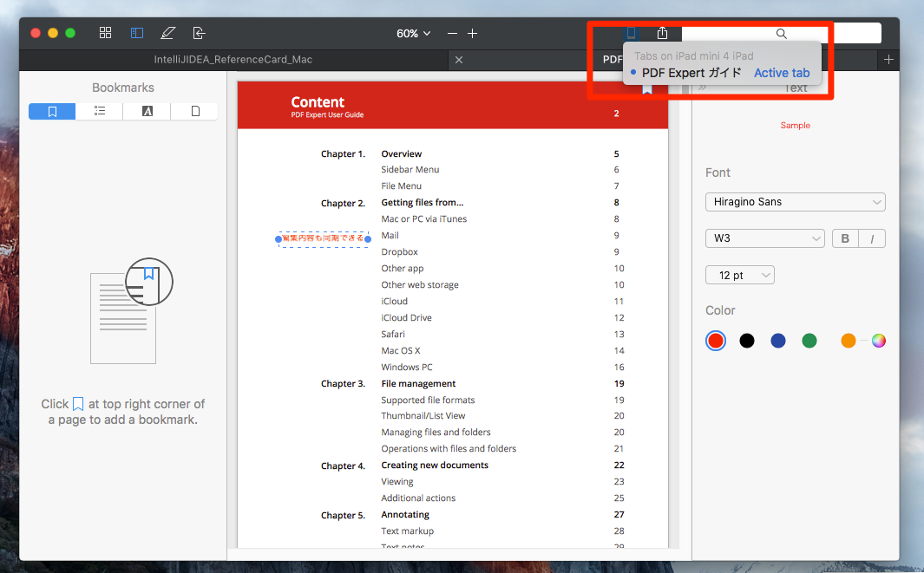Expand the 60% zoom level menu
The image size is (924, 573).
tap(414, 33)
